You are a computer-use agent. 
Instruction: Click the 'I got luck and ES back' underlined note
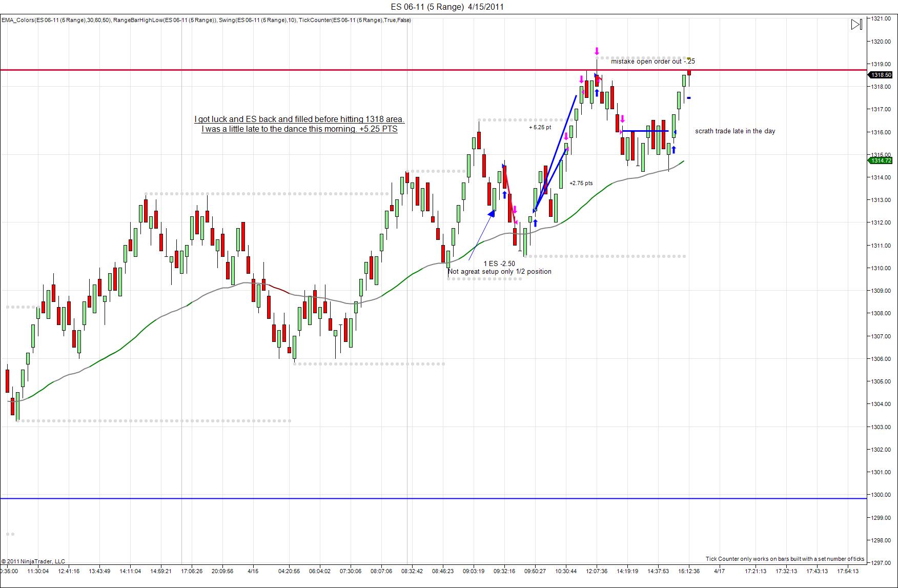(x=299, y=119)
